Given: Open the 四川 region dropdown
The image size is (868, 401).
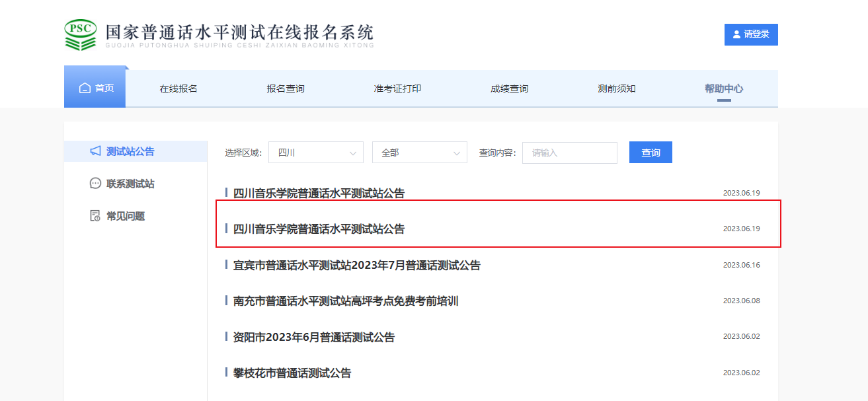Looking at the screenshot, I should [316, 153].
